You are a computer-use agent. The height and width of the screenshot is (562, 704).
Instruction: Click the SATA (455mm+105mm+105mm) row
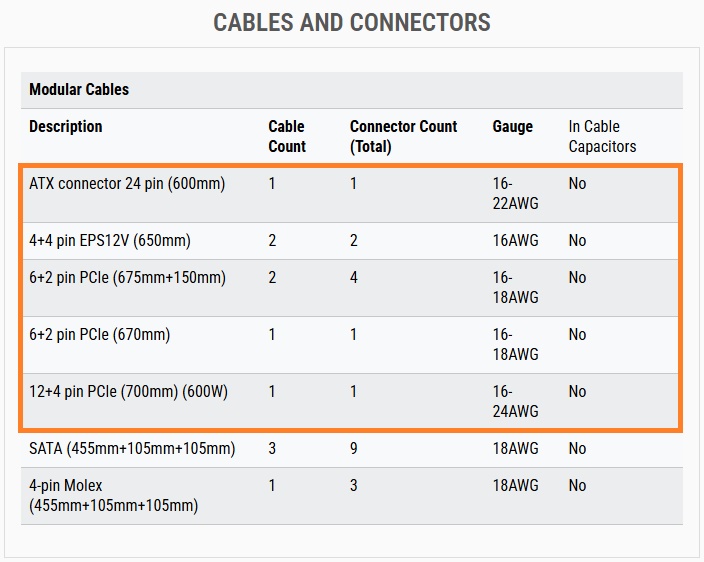352,449
